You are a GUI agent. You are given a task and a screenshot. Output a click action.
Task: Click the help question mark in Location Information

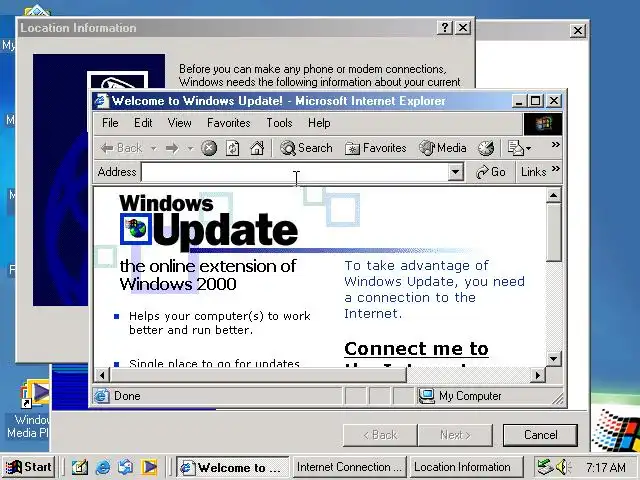click(x=445, y=28)
